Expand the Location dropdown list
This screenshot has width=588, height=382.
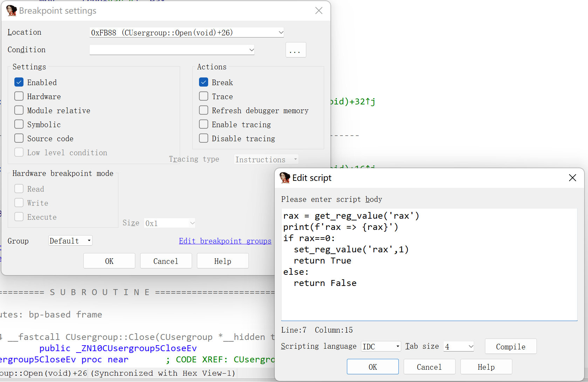pos(281,33)
